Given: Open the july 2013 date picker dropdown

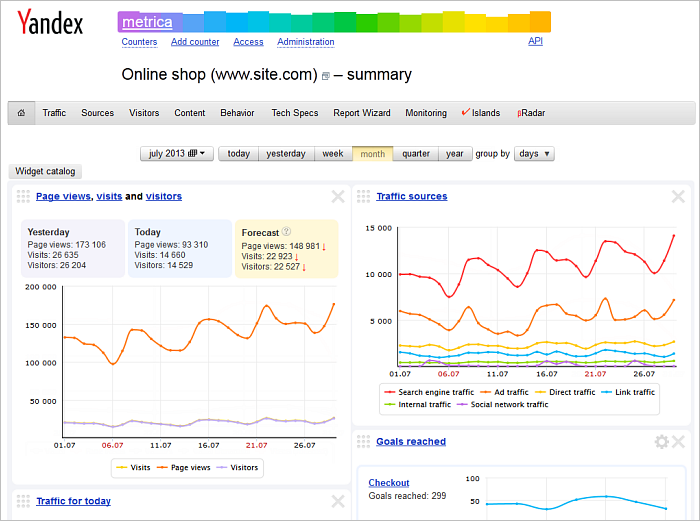Looking at the screenshot, I should [177, 154].
